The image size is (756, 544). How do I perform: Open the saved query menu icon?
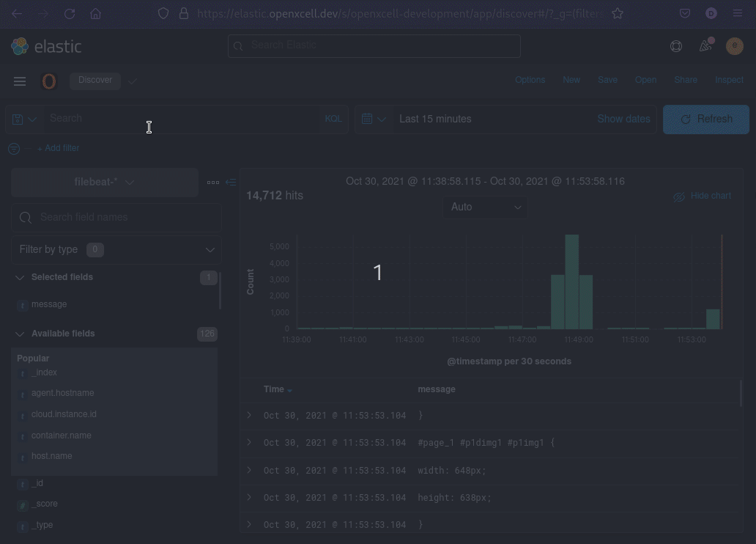tap(24, 119)
